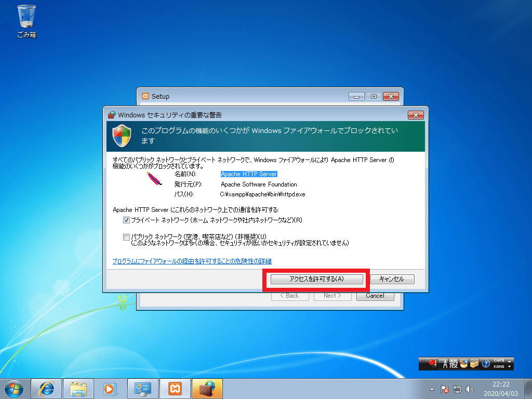
Task: Minimize the language bar
Action: [509, 361]
